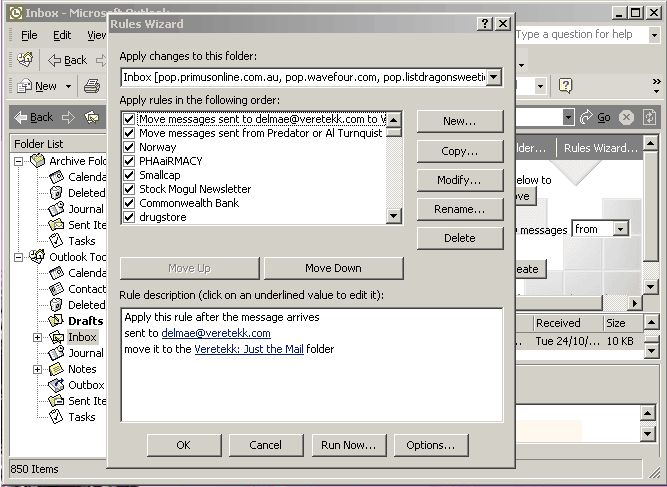This screenshot has width=667, height=487.
Task: Expand the Notes tree node
Action: [37, 369]
